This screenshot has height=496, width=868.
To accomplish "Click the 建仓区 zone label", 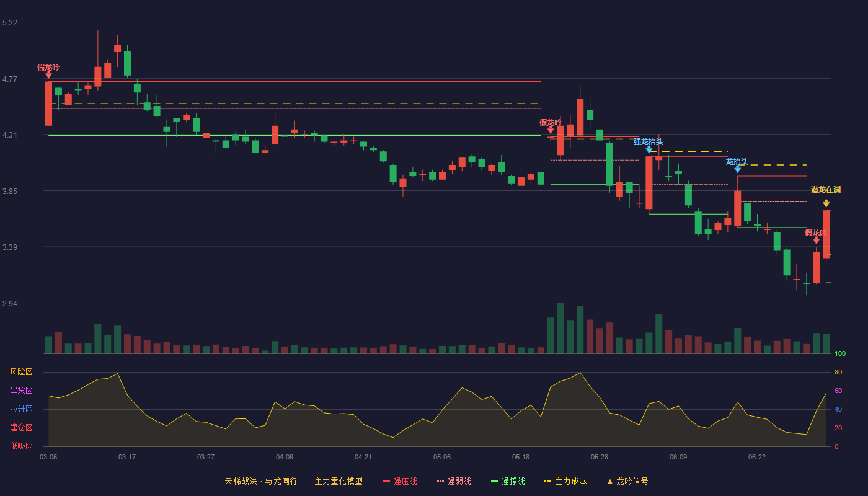I will tap(21, 428).
